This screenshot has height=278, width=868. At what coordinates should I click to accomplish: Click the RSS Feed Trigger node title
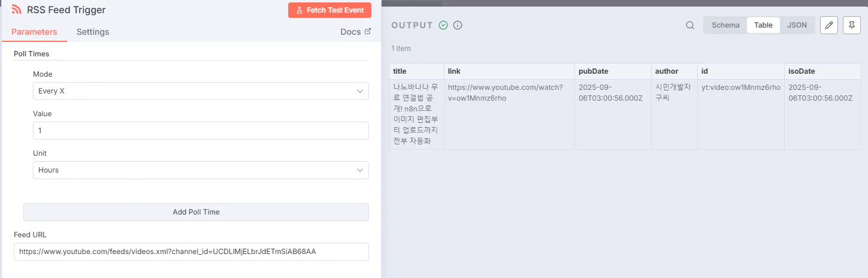(x=66, y=10)
